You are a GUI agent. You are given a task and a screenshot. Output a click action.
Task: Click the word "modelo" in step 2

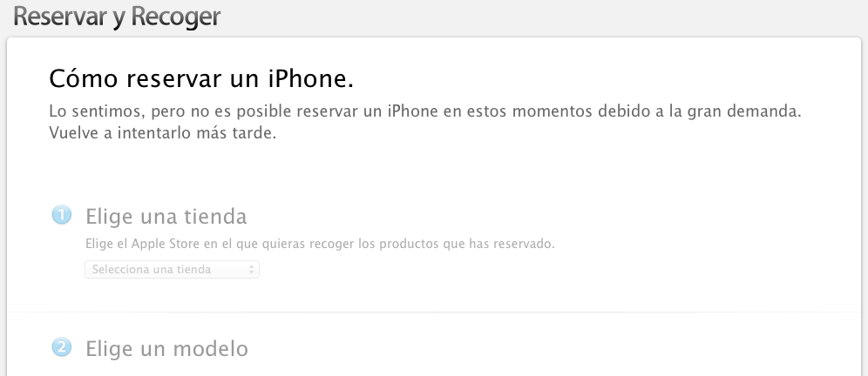click(x=210, y=349)
